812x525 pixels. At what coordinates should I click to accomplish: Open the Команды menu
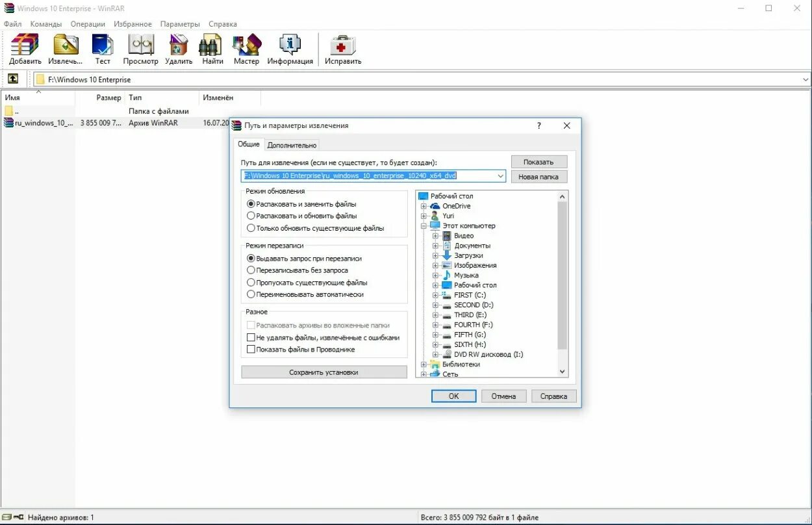(46, 24)
